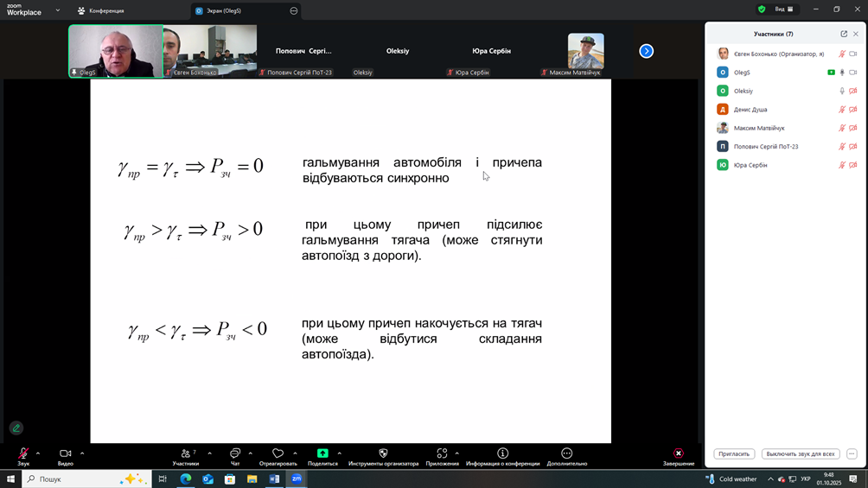This screenshot has width=868, height=488.
Task: Open Информация о конференции
Action: coord(502,453)
